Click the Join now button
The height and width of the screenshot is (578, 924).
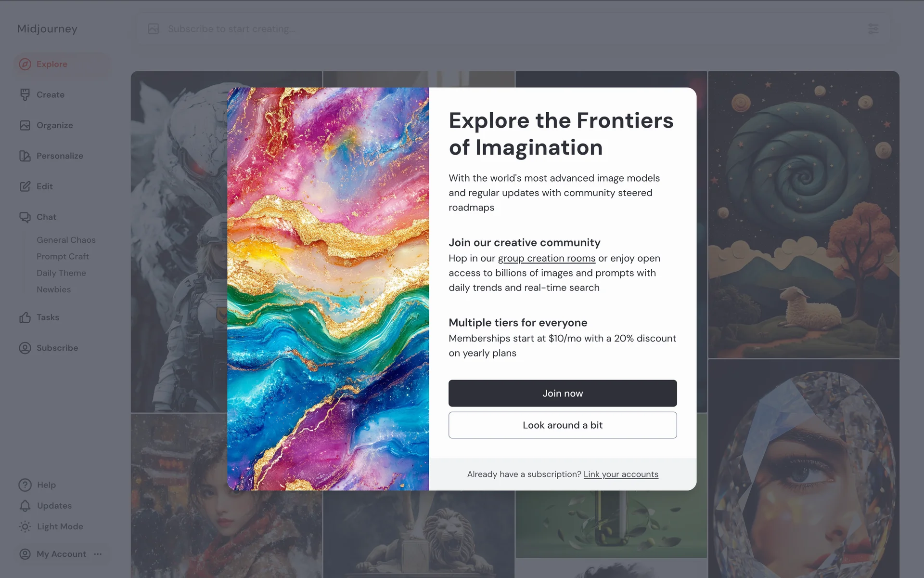(x=563, y=393)
